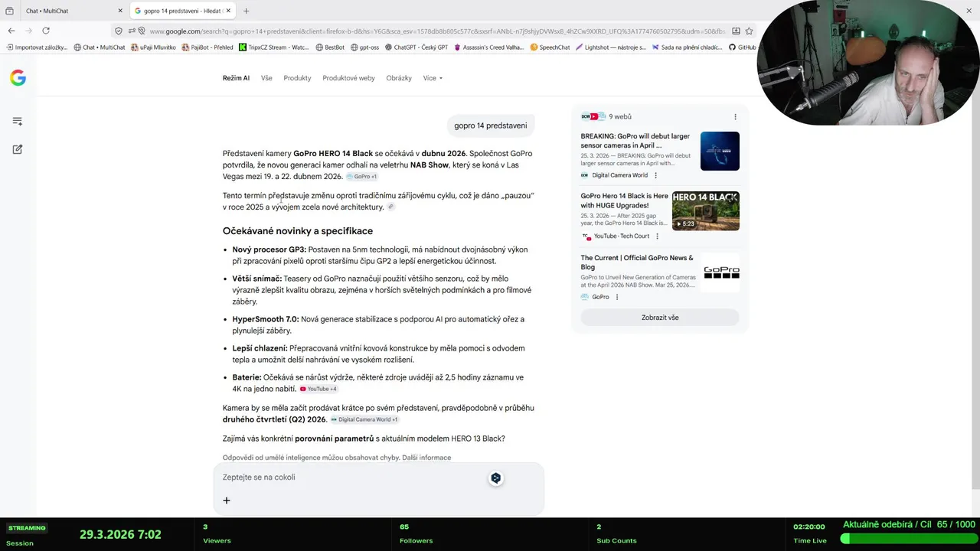Open the AI mode history sidebar icon
The image size is (980, 551).
(x=18, y=122)
